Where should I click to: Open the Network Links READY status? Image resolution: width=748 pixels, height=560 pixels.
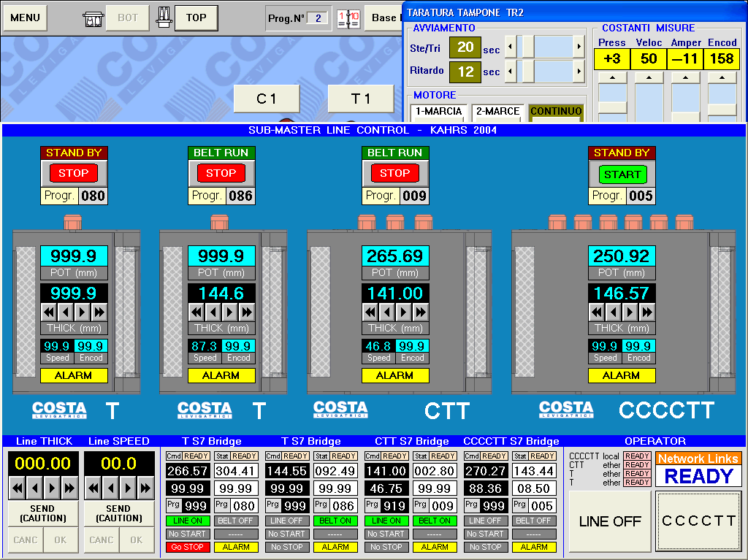click(x=698, y=475)
